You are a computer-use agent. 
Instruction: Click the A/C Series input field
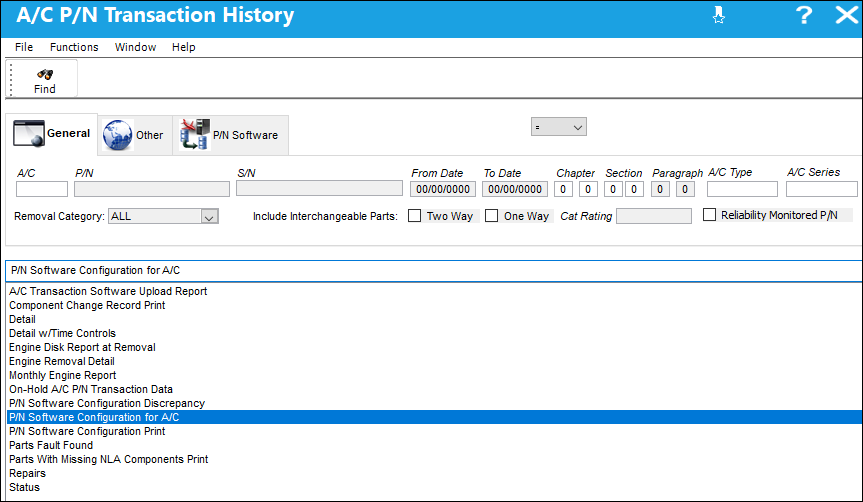coord(822,189)
